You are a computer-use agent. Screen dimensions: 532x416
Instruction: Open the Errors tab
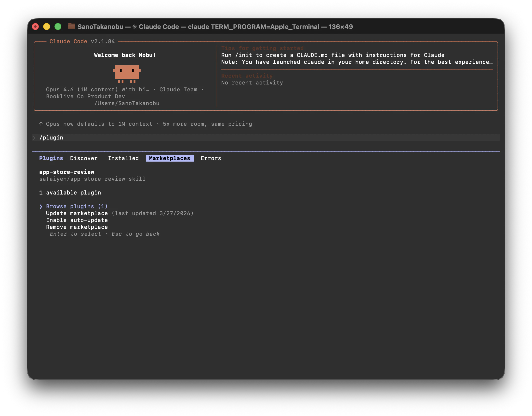point(211,158)
